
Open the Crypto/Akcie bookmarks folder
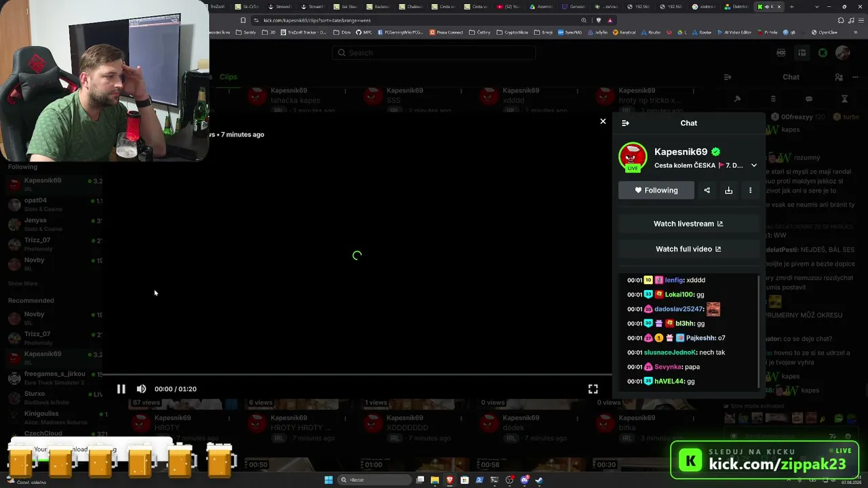tap(513, 33)
